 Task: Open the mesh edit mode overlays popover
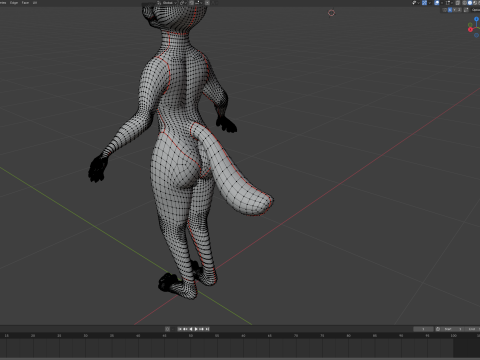coord(449,3)
